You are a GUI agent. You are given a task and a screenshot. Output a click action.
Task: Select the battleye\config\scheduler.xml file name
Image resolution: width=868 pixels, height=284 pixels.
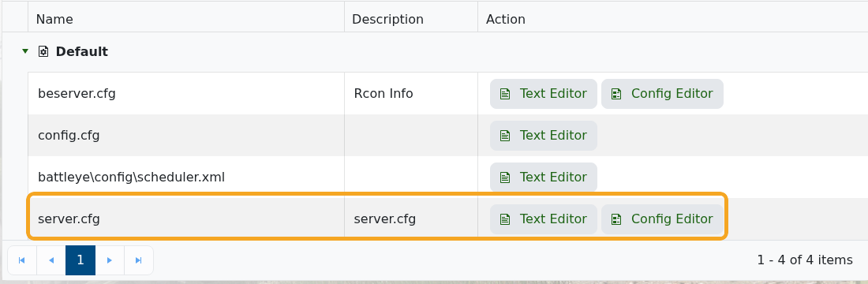click(x=131, y=177)
